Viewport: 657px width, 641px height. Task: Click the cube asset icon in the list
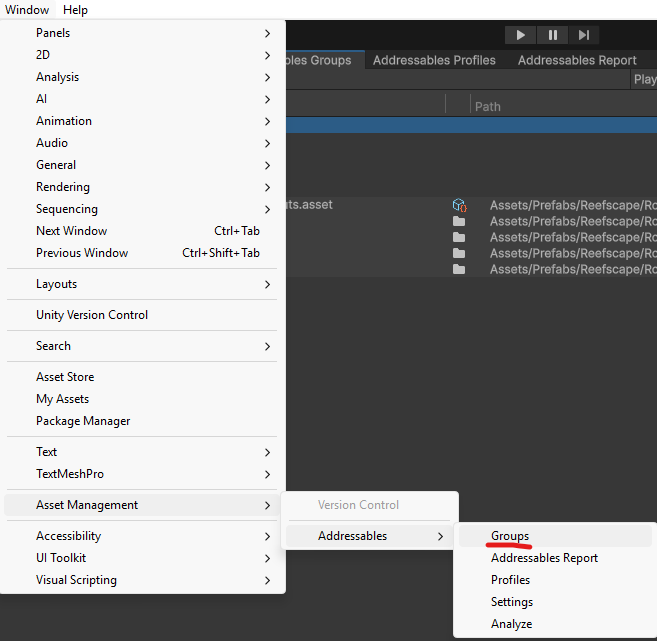pyautogui.click(x=459, y=205)
